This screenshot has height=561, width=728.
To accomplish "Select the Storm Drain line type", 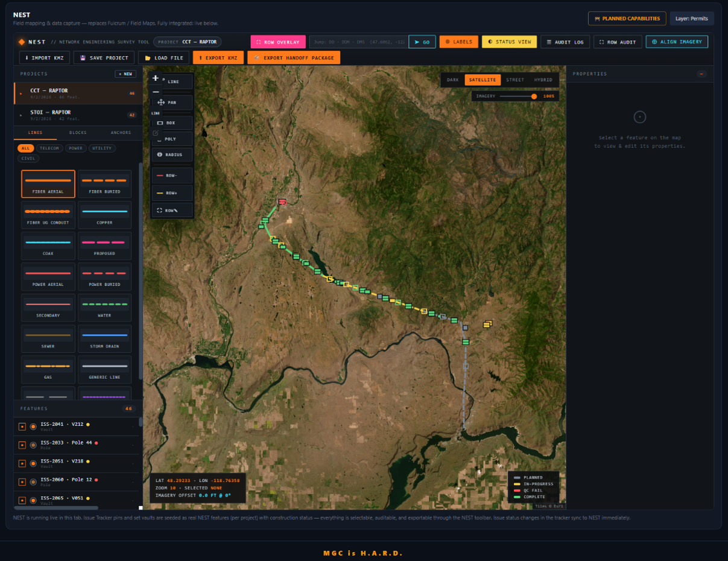I will 104,338.
